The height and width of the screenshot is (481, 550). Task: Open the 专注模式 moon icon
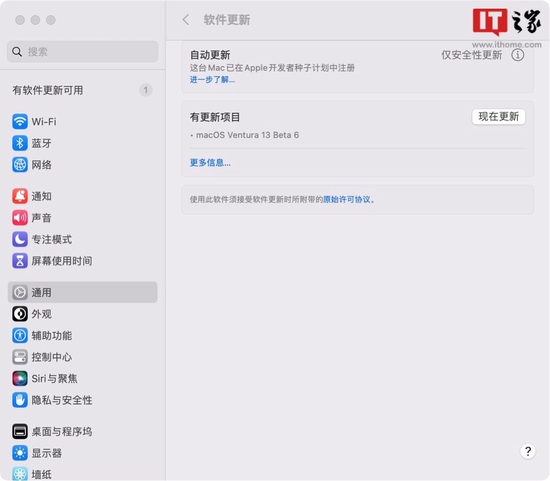click(x=20, y=239)
